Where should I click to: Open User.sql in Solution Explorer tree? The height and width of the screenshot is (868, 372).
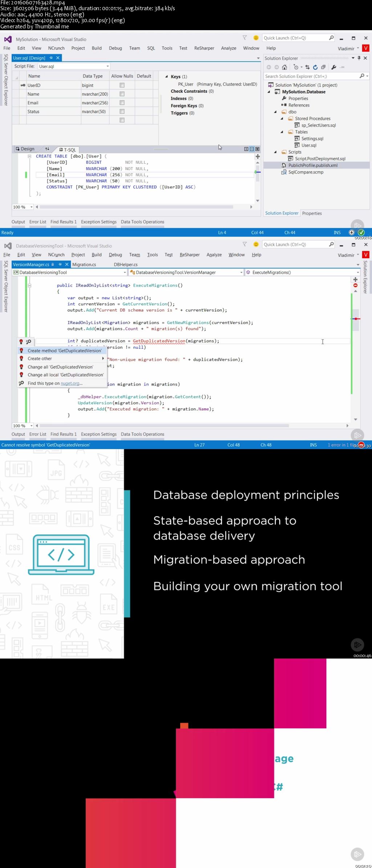click(309, 145)
